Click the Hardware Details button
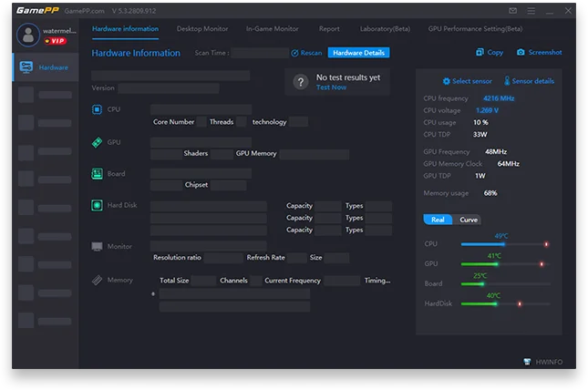Viewport: 588px width, 390px height. point(356,53)
